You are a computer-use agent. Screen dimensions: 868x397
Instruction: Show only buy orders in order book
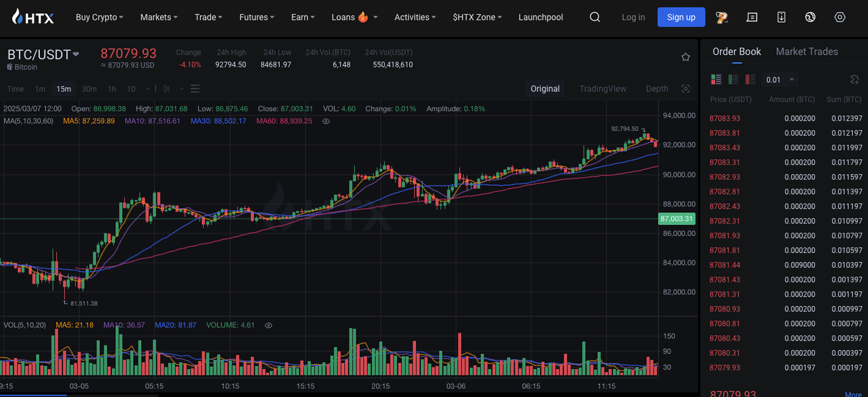(x=733, y=79)
